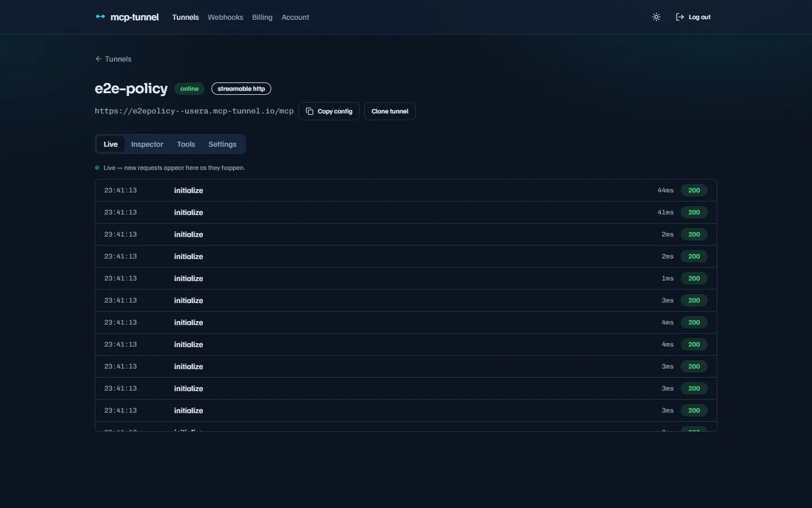This screenshot has width=812, height=508.
Task: Click the 1ms latency value
Action: pyautogui.click(x=668, y=278)
